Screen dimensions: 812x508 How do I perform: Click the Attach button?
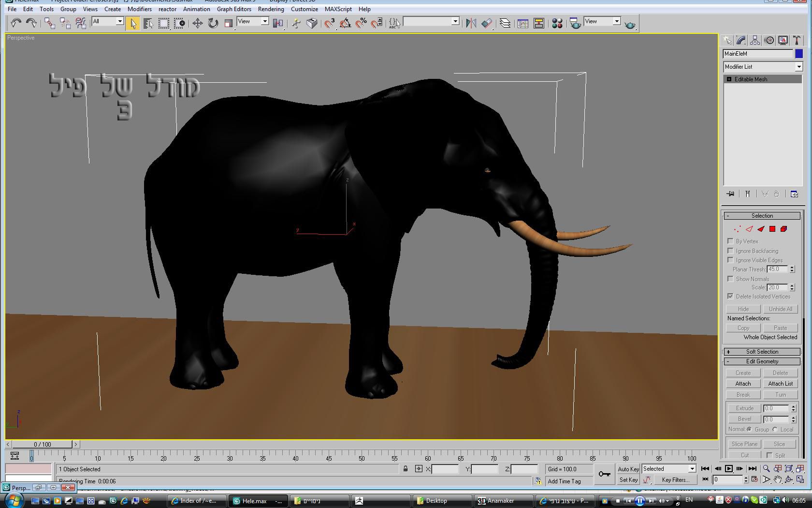[743, 384]
